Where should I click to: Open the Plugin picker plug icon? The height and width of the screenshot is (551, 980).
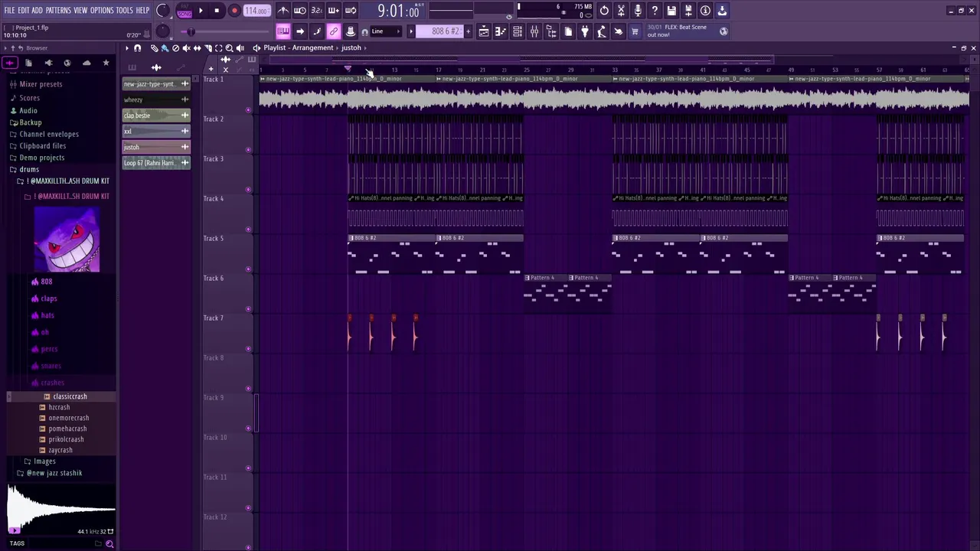coord(585,31)
